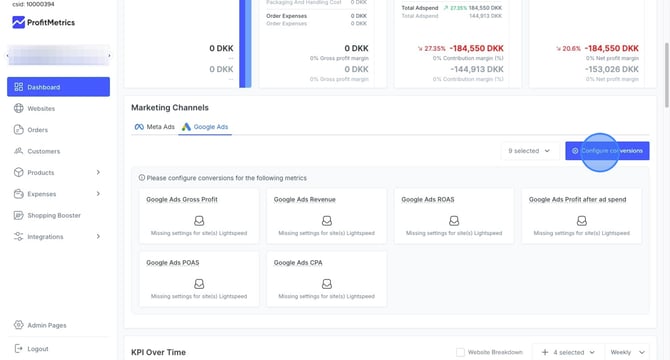Open Dashboard in the sidebar
Screen dimensions: 670x360
tap(59, 87)
